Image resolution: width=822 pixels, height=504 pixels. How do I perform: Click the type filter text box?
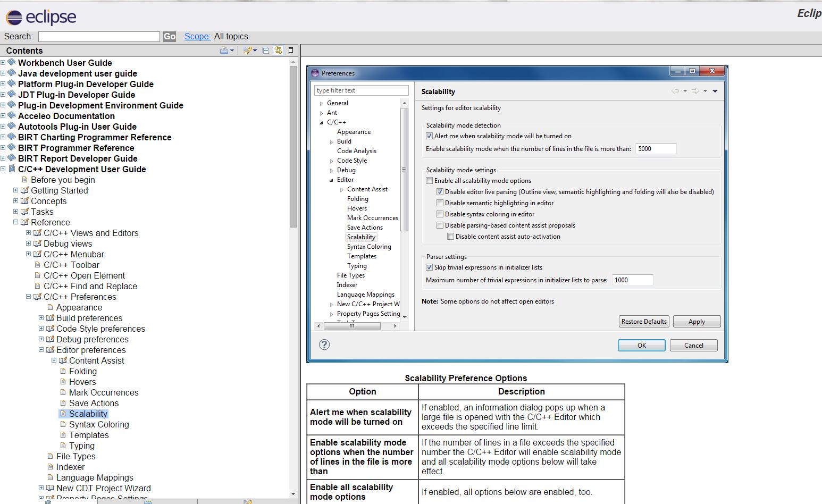(362, 90)
